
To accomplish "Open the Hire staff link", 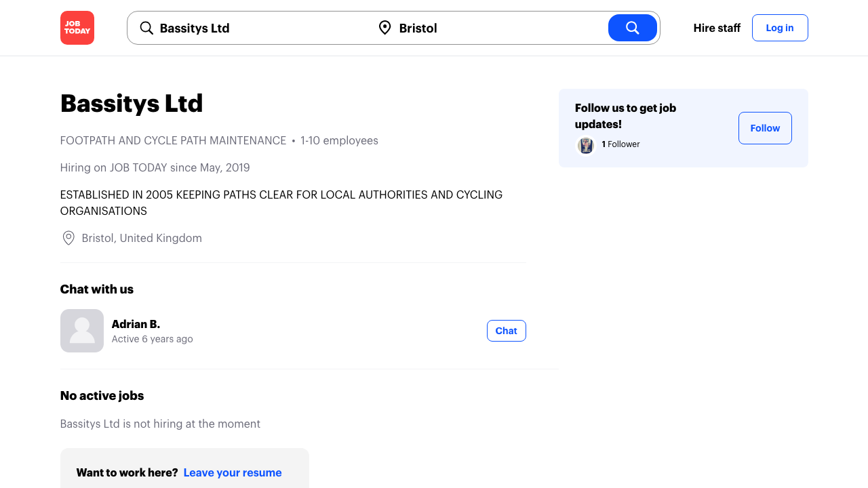I will click(x=717, y=28).
